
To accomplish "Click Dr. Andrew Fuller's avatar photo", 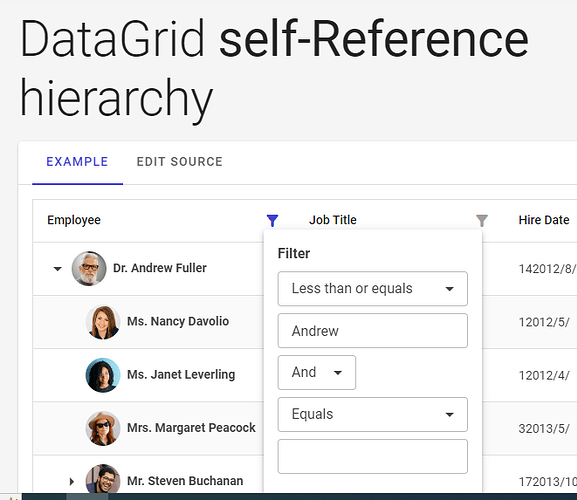I will pos(89,269).
